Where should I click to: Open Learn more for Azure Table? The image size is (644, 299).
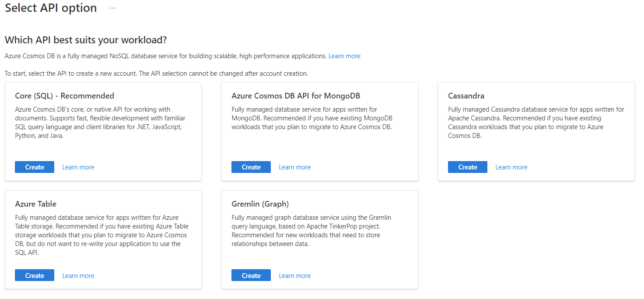pyautogui.click(x=78, y=275)
